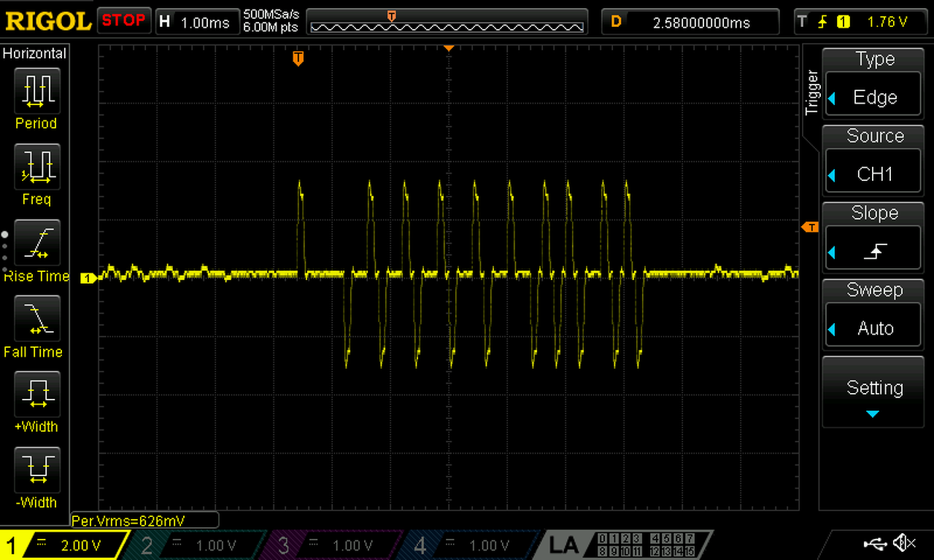Image resolution: width=934 pixels, height=560 pixels.
Task: Choose the Rise Time measurement icon
Action: coord(36,243)
